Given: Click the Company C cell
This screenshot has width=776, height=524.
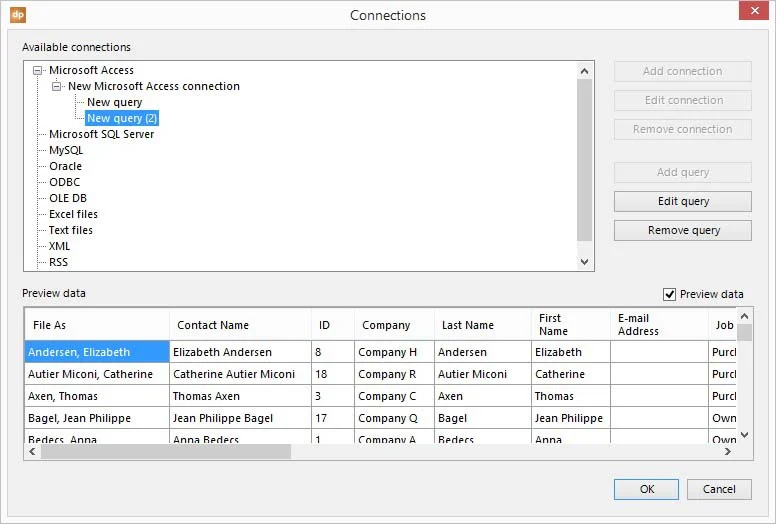Looking at the screenshot, I should (394, 396).
